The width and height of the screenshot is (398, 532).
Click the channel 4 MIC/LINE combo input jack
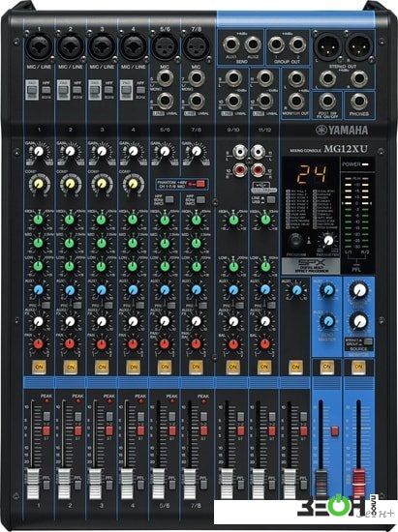[133, 46]
